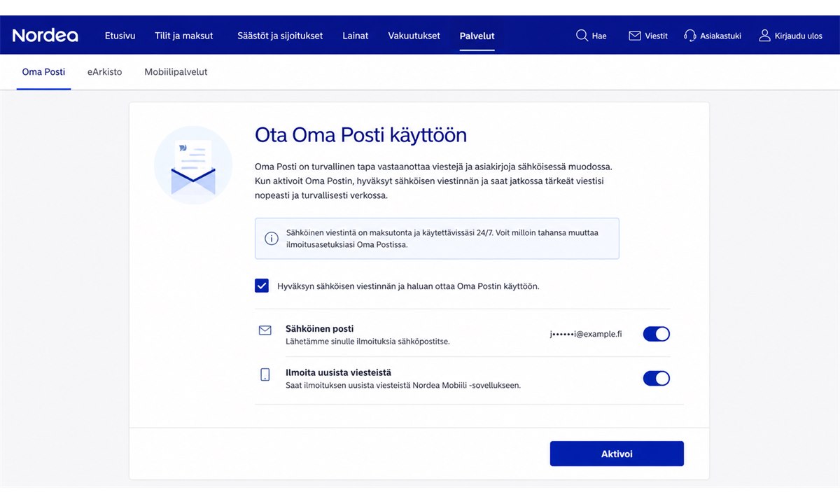Click the Nordea Mobiili notification description text
840x504 pixels.
(403, 386)
